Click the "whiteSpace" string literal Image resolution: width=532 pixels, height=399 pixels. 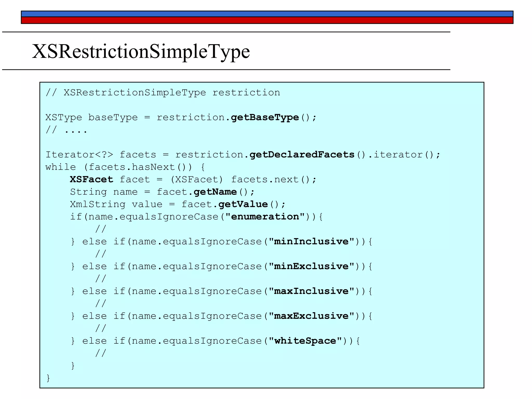305,341
